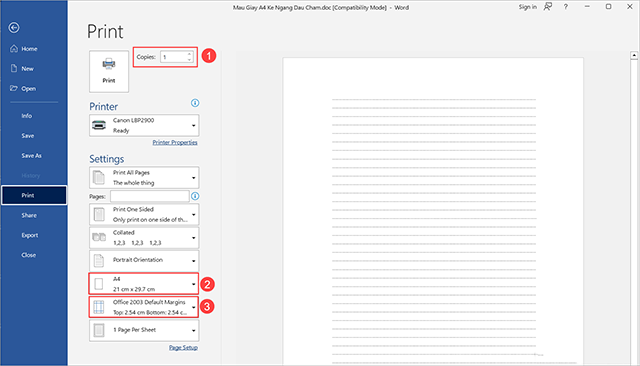The height and width of the screenshot is (366, 640).
Task: Click the Printer info icon
Action: click(195, 103)
